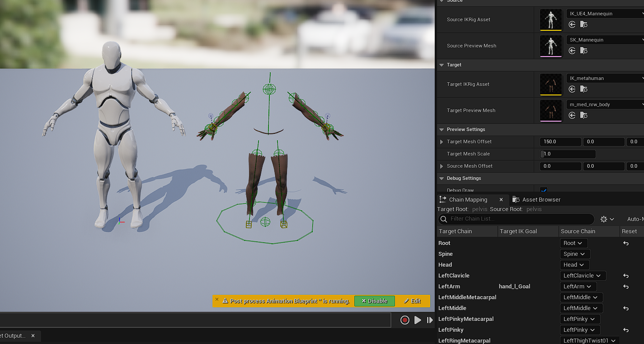Click the m_med_nrw_body mesh thumbnail
This screenshot has height=344, width=644.
pyautogui.click(x=551, y=111)
